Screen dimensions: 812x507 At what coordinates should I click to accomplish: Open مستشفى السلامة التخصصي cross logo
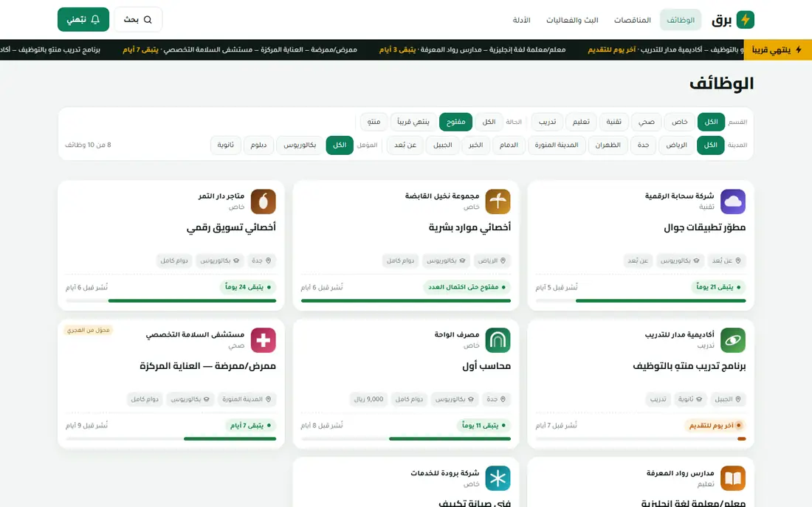263,340
